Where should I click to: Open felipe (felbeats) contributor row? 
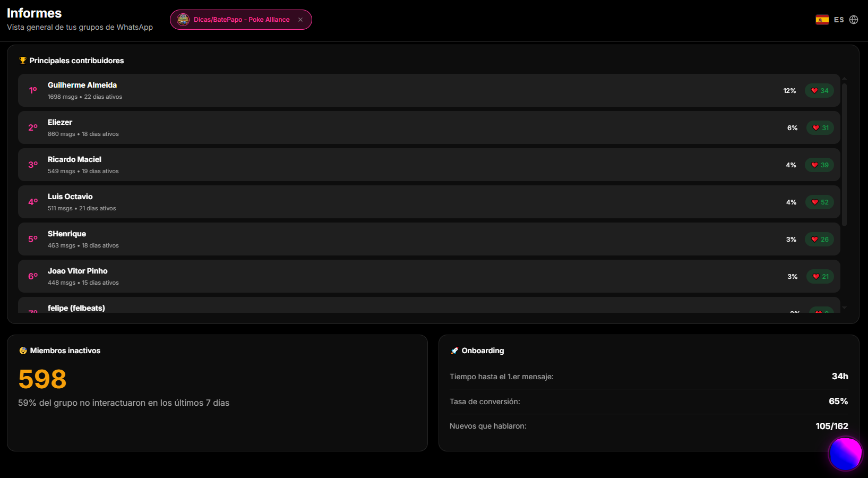pyautogui.click(x=429, y=305)
